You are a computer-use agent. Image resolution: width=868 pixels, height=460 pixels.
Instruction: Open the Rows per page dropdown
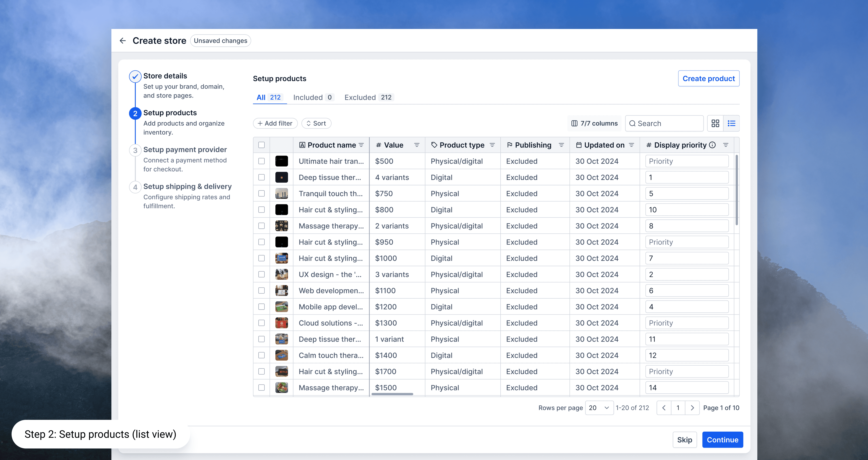point(599,408)
